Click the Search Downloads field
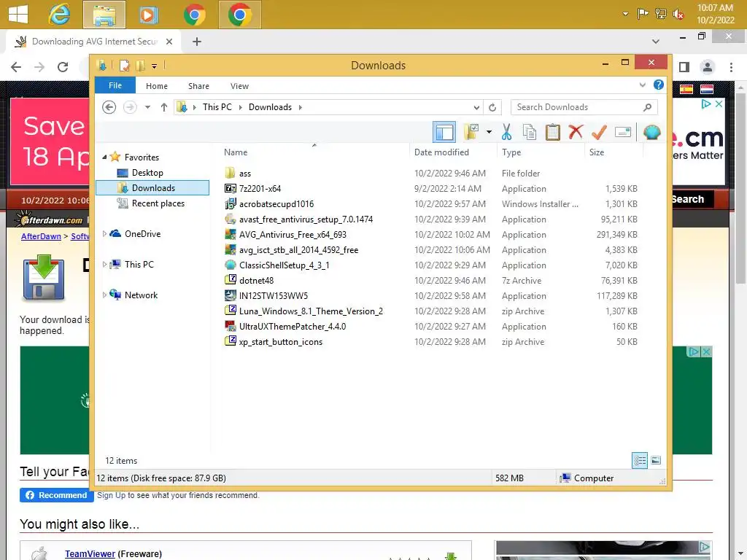Viewport: 747px width, 560px height. click(x=584, y=107)
